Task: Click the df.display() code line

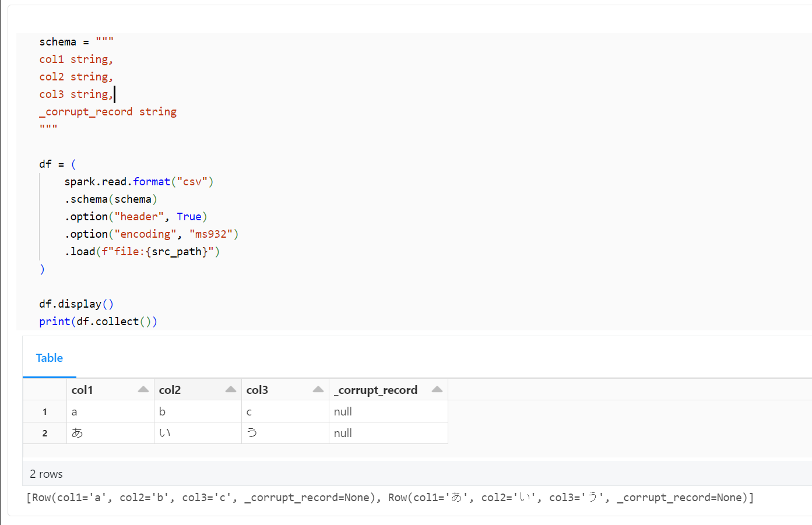Action: click(x=76, y=304)
